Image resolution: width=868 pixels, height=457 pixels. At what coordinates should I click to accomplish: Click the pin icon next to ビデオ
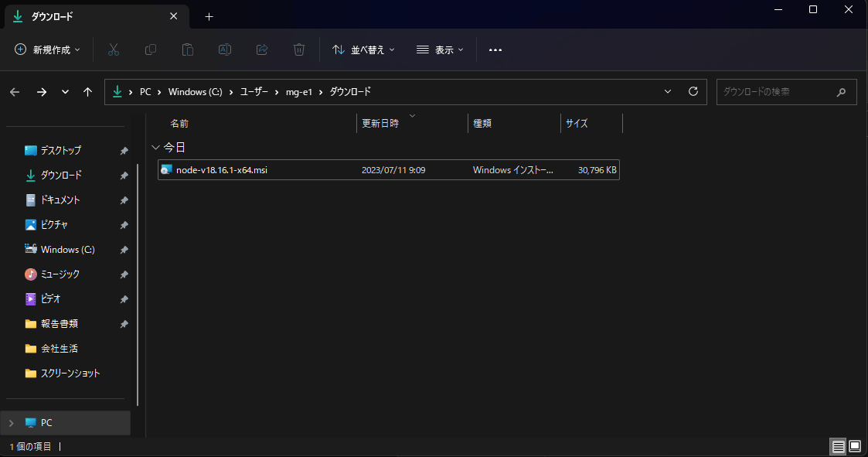124,300
